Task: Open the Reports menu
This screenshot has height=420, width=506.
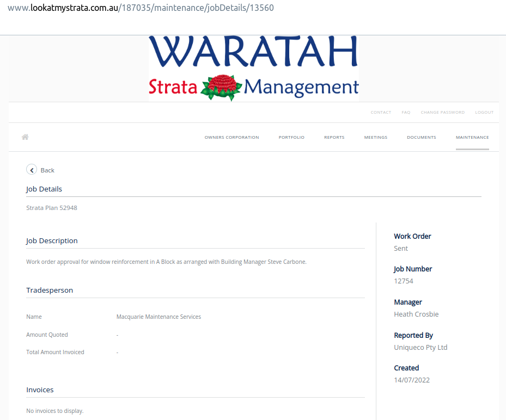Action: [334, 137]
